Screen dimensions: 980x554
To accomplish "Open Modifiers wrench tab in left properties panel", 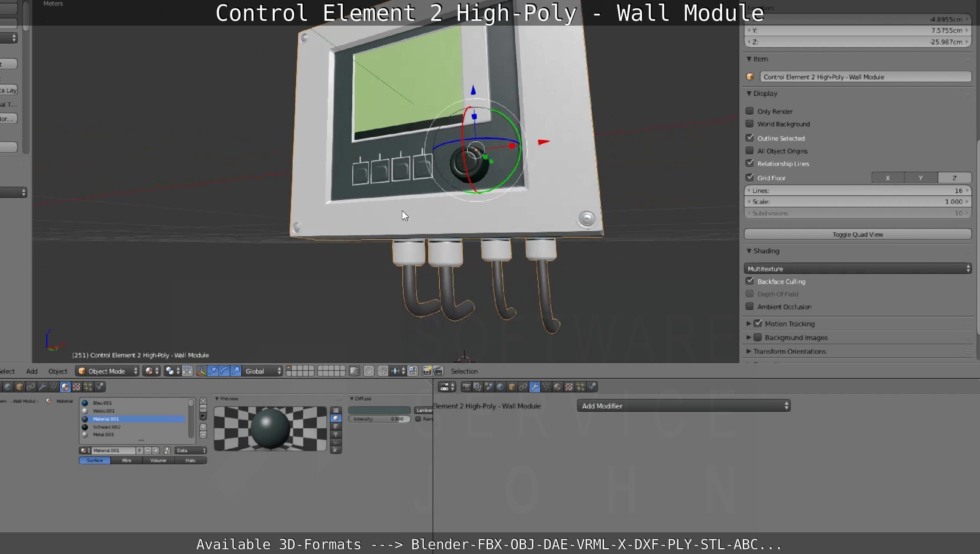I will [42, 387].
